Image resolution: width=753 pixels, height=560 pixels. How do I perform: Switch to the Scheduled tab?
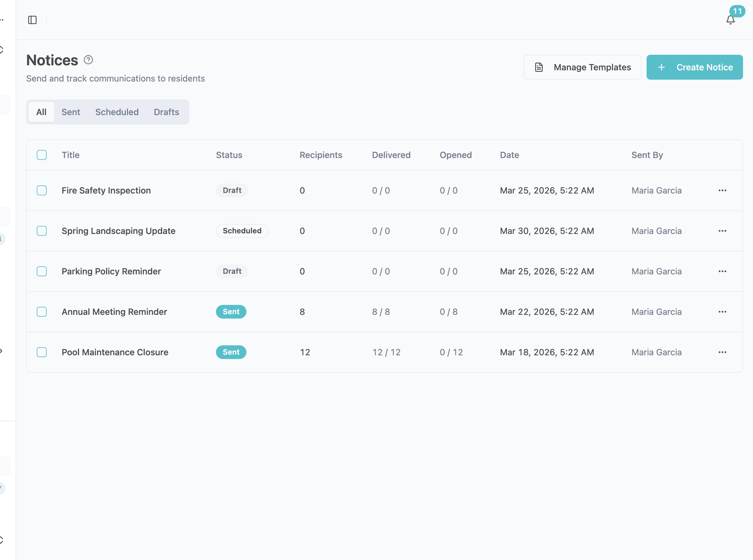(117, 112)
